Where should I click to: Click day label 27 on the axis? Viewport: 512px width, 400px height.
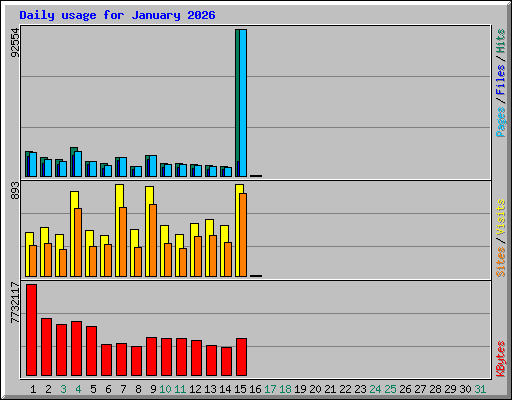420,389
